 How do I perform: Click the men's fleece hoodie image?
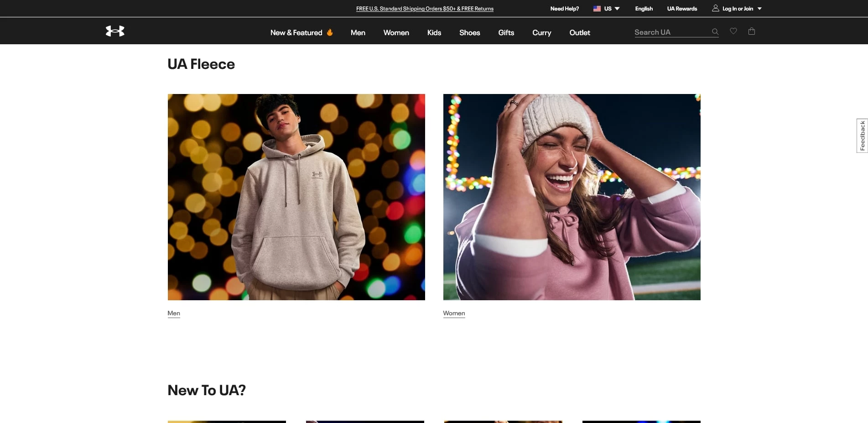click(296, 197)
